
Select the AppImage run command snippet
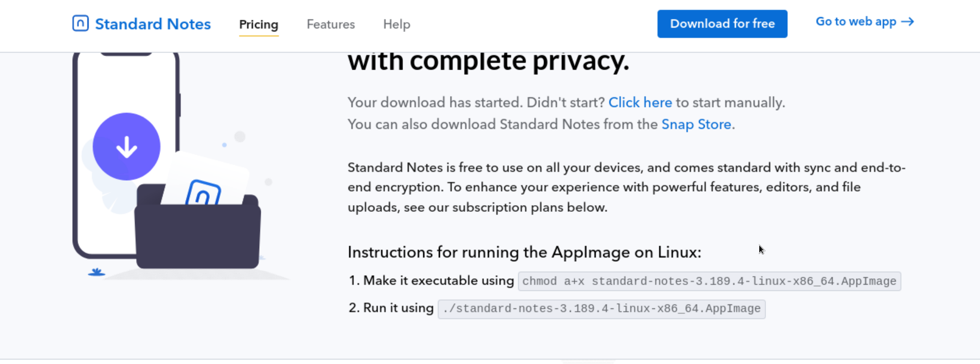(x=601, y=308)
